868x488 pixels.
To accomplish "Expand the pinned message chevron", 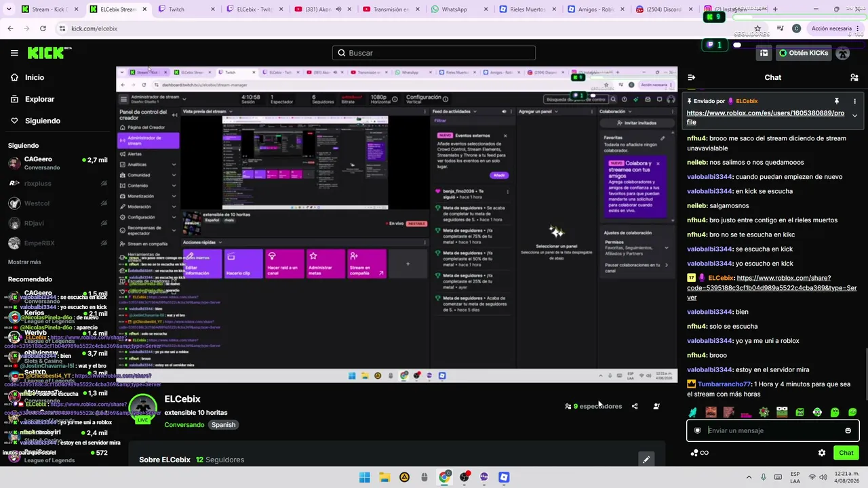I will tap(854, 116).
